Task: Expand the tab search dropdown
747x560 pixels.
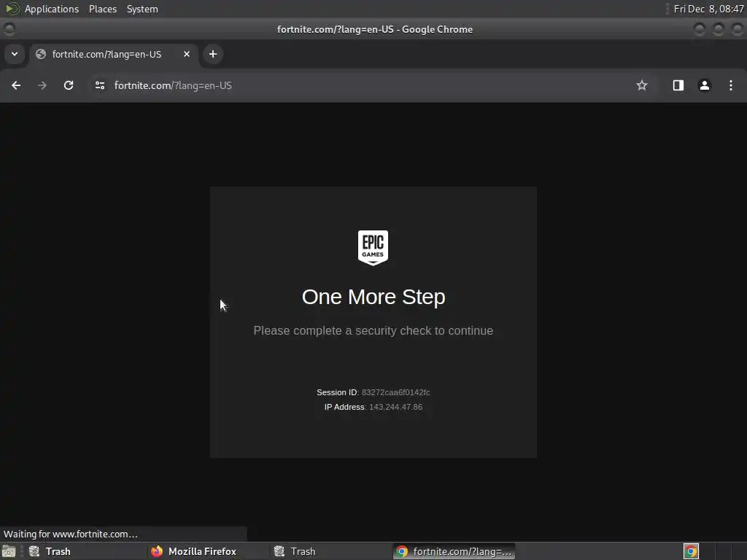Action: coord(15,54)
